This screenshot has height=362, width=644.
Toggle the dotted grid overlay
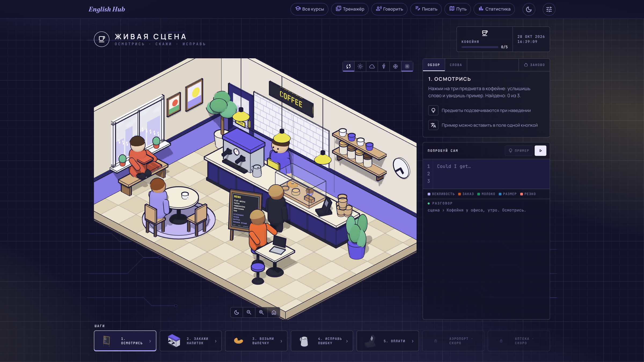tap(407, 66)
